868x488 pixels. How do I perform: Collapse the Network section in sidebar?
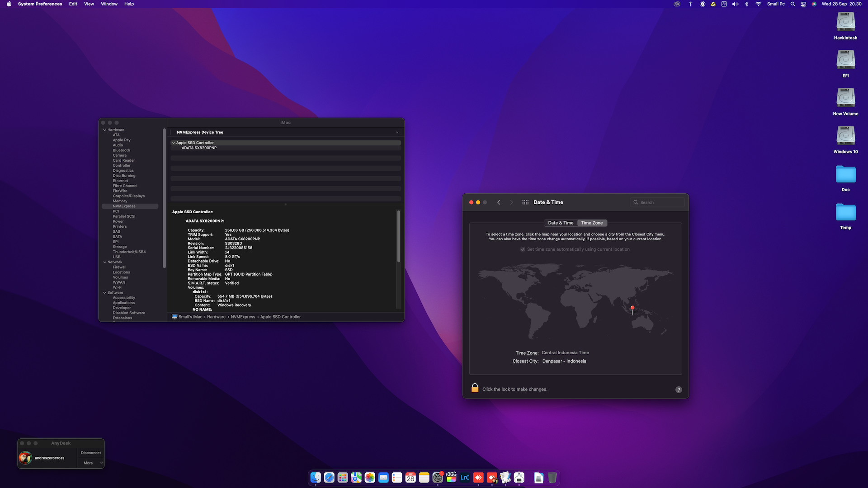(x=104, y=262)
